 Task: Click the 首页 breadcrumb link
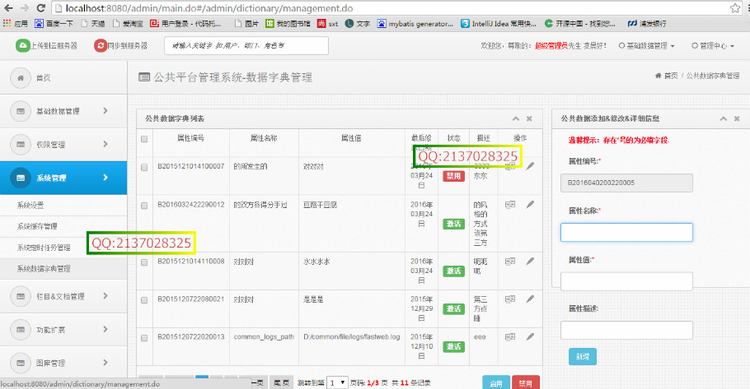coord(671,76)
